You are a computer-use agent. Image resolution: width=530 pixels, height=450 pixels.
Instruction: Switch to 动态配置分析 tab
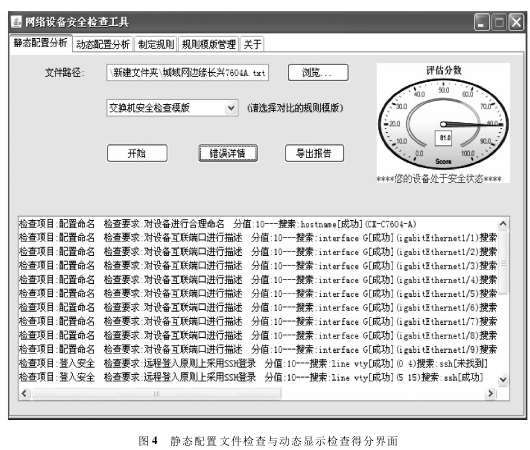tap(103, 44)
